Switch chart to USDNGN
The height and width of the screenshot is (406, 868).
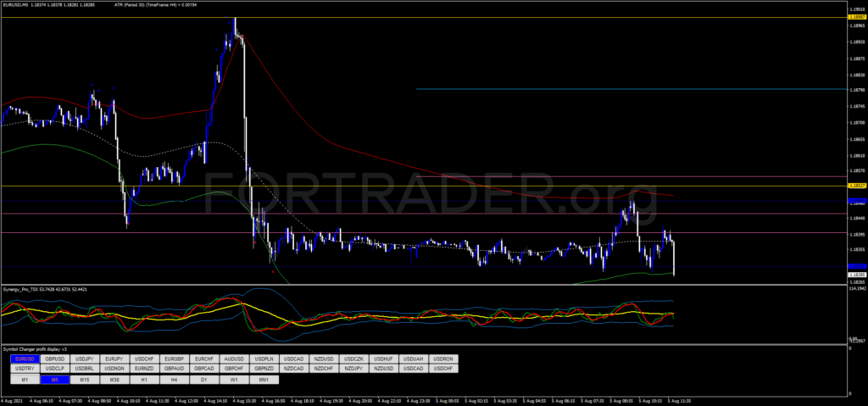click(x=114, y=368)
